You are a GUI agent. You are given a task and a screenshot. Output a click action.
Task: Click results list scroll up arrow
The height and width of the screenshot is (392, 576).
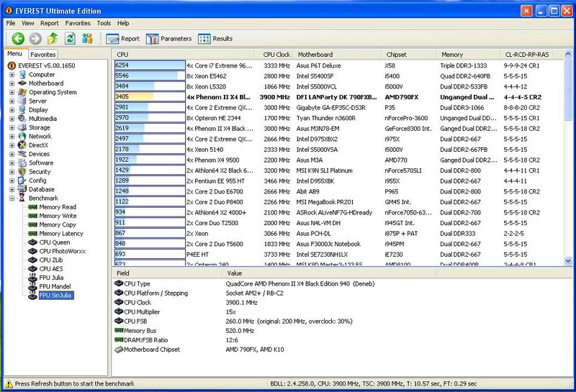coord(568,55)
